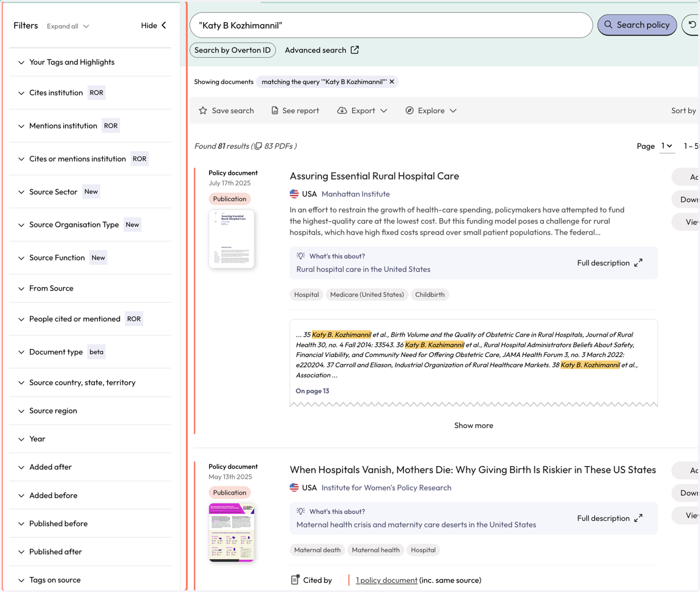Open Assuring Essential Rural Hospital Care title

click(x=374, y=176)
